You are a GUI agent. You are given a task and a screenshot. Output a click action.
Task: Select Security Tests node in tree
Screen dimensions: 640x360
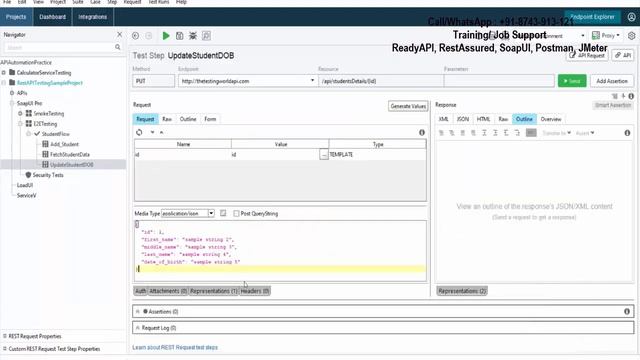pyautogui.click(x=48, y=175)
